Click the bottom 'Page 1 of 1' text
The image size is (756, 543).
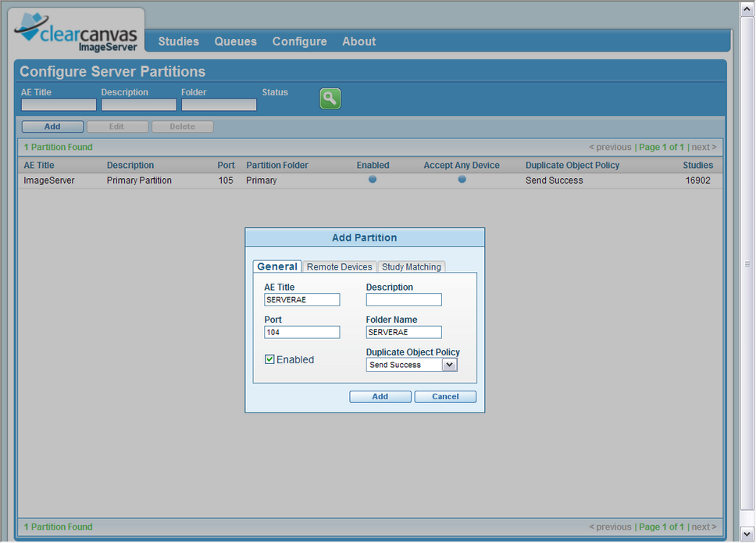coord(661,527)
